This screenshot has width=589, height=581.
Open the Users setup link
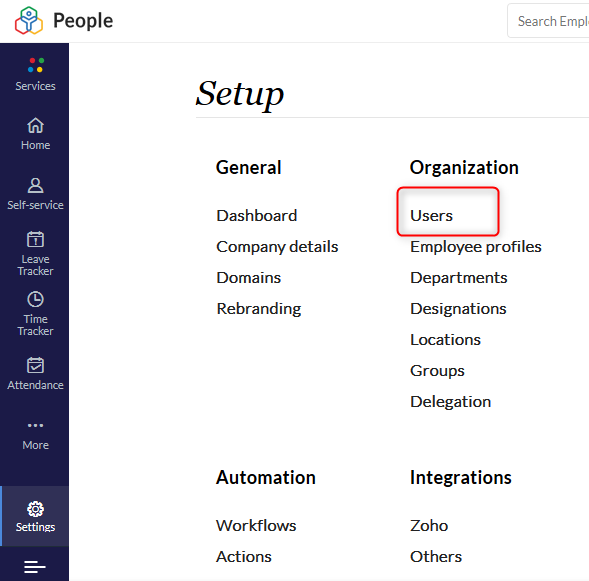point(431,216)
